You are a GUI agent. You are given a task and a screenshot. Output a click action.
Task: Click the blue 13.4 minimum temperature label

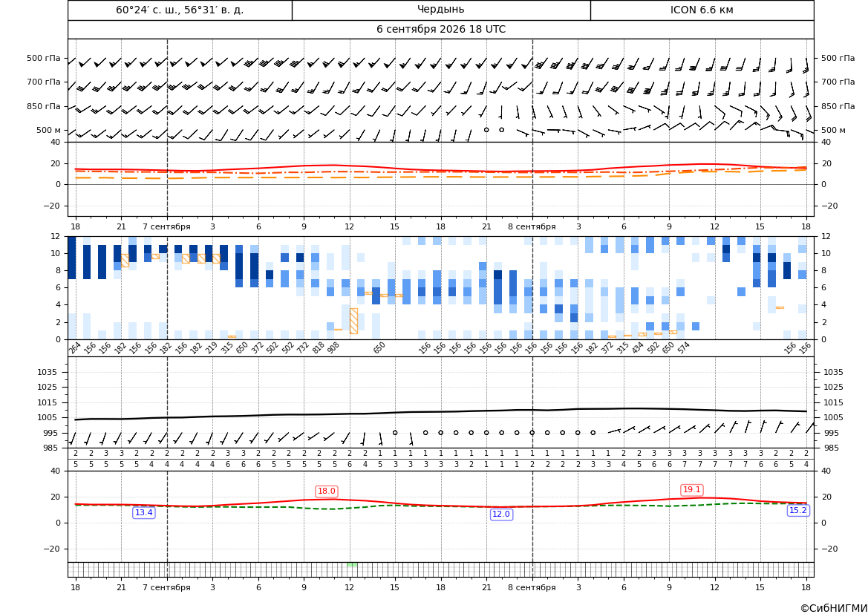[144, 513]
